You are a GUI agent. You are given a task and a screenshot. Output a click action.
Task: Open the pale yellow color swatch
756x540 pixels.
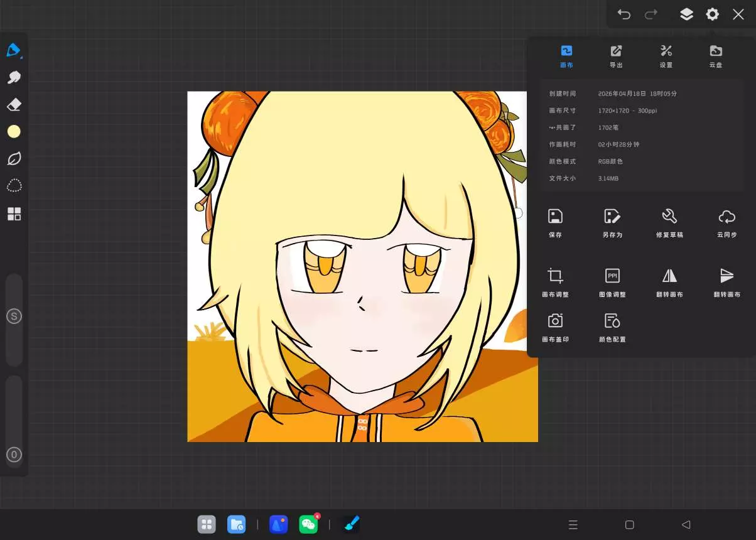point(14,131)
